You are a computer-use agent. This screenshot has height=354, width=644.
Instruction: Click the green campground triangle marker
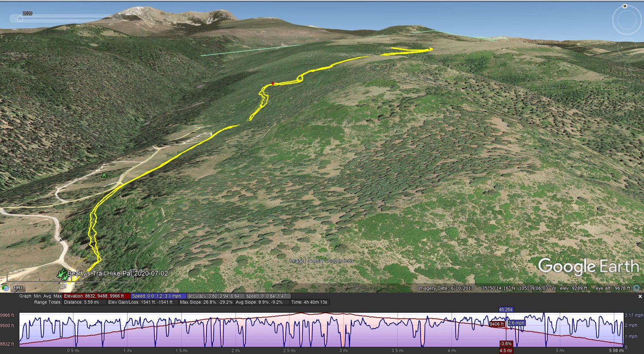click(104, 176)
